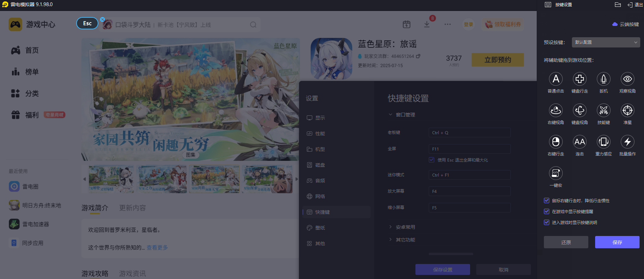The height and width of the screenshot is (279, 644).
Task: Click the Esc key overlay marker
Action: (x=87, y=23)
